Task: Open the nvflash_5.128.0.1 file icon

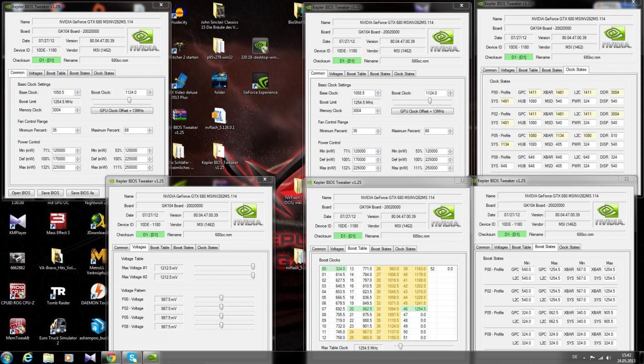Action: (x=220, y=119)
